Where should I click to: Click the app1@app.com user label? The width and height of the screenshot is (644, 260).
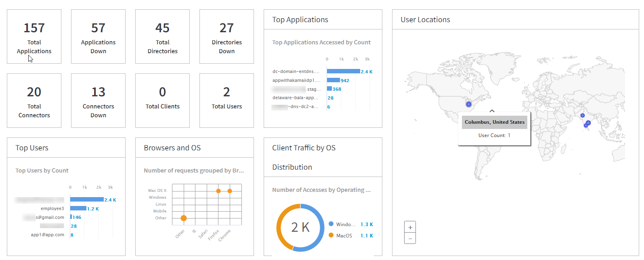[x=47, y=235]
